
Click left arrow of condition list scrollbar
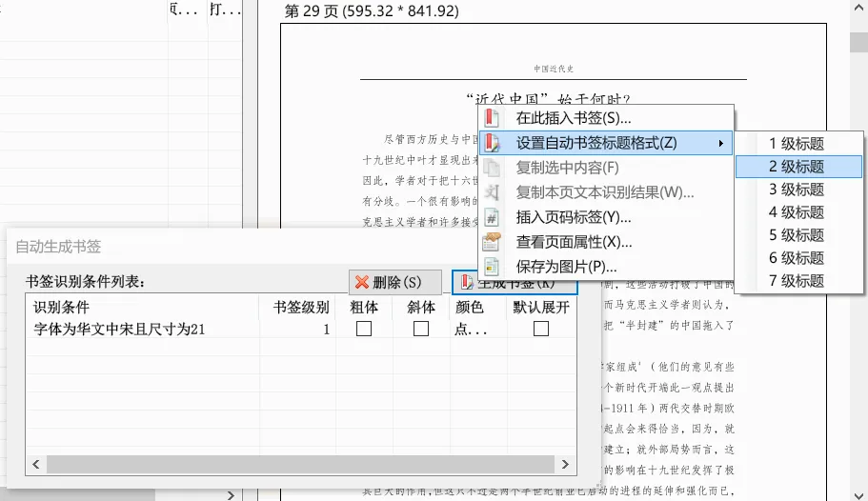click(x=36, y=465)
